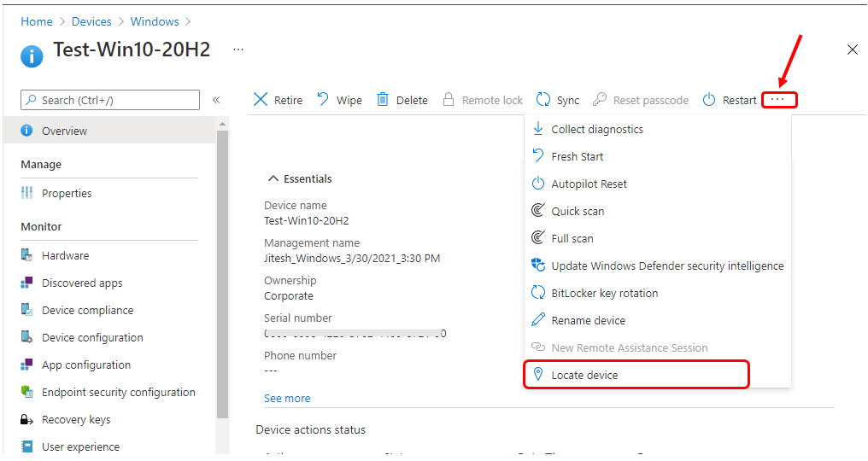
Task: Click the Restart power icon
Action: (709, 100)
